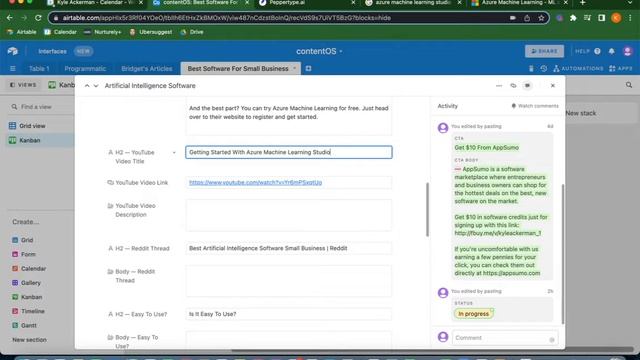Open Table 1 table tab
Viewport: 640px width, 360px height.
(x=39, y=69)
